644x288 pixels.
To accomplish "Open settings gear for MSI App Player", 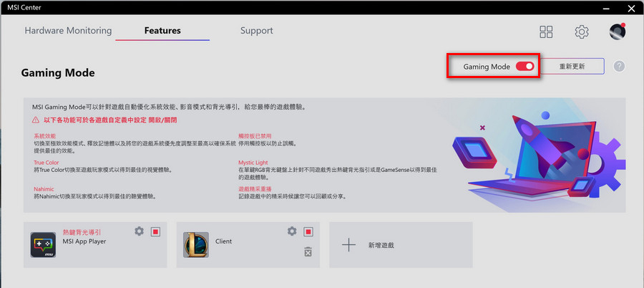I will (x=140, y=231).
